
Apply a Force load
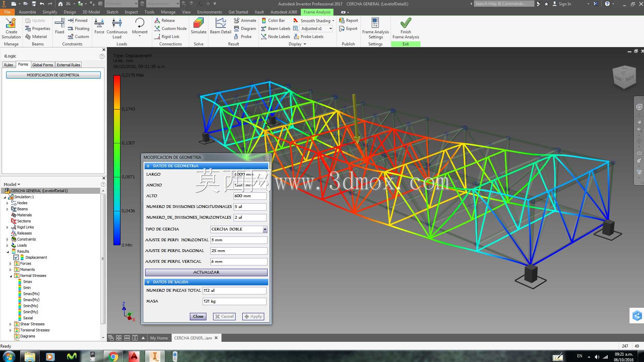(x=99, y=26)
